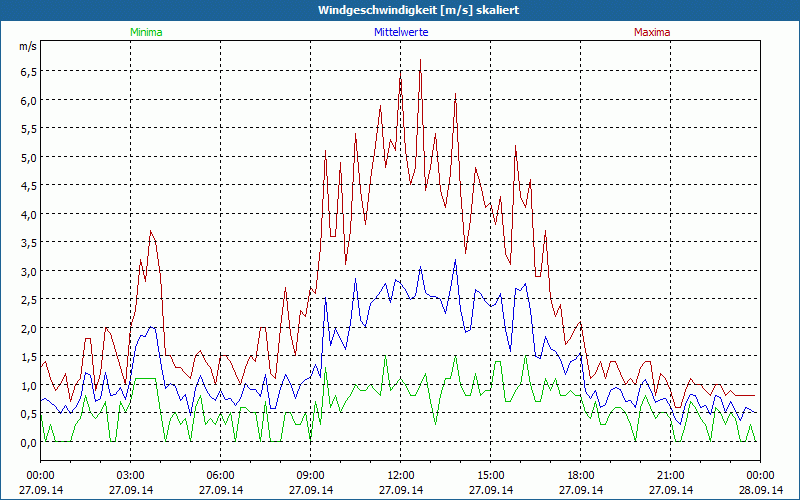This screenshot has height=500, width=800.
Task: Click the 09:00 time axis label
Action: tap(311, 476)
